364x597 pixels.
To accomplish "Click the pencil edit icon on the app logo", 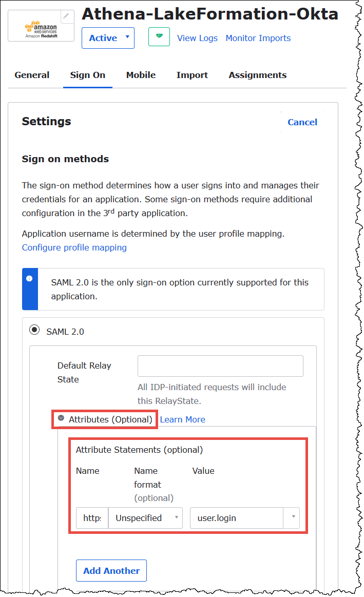I will point(66,17).
